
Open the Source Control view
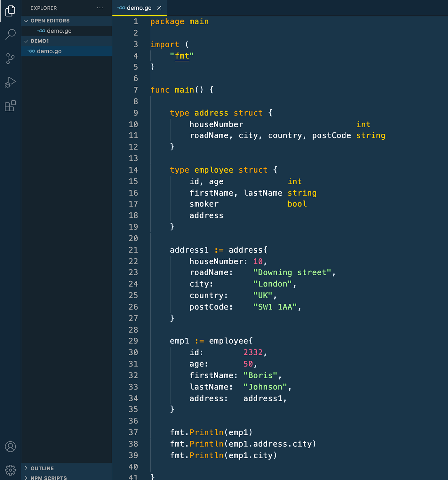pyautogui.click(x=11, y=59)
